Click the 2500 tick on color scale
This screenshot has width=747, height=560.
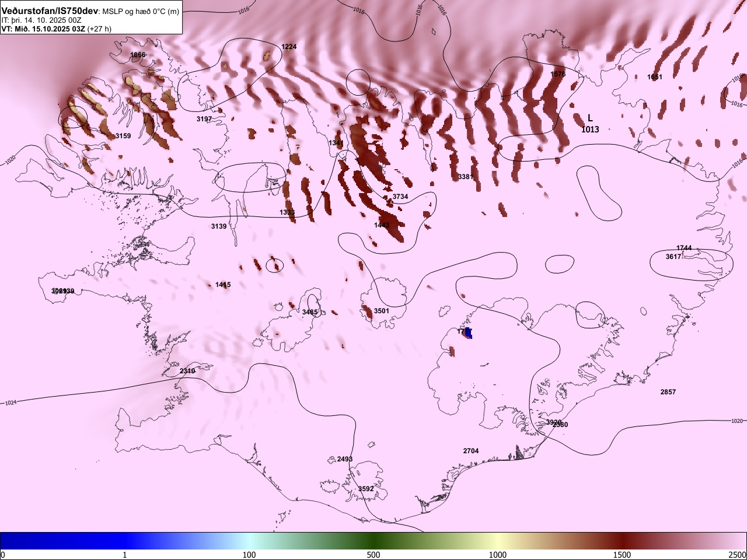[738, 555]
